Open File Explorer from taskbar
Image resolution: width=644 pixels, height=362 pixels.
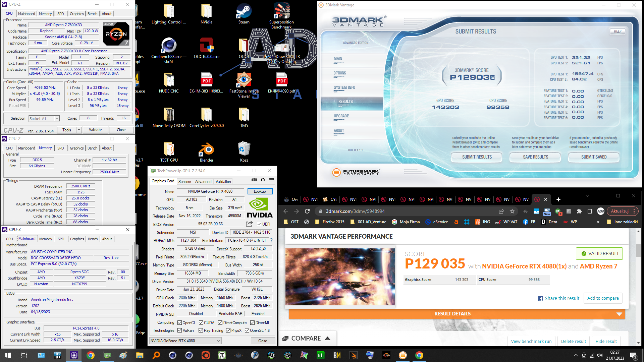(140, 355)
